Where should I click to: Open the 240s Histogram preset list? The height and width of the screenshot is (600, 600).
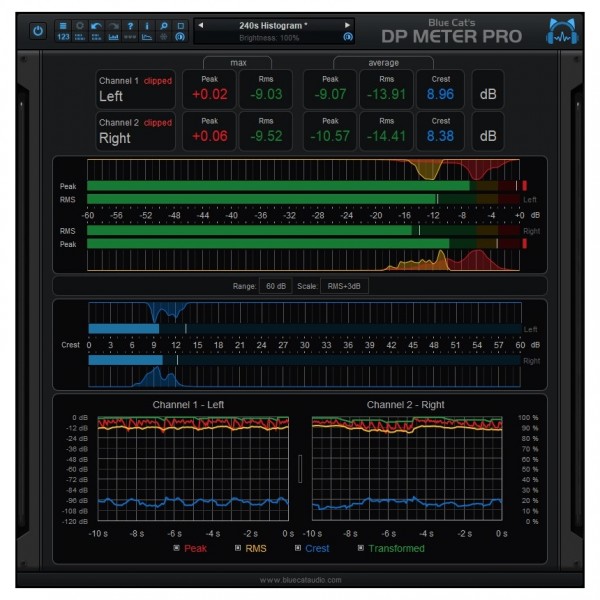tap(274, 24)
